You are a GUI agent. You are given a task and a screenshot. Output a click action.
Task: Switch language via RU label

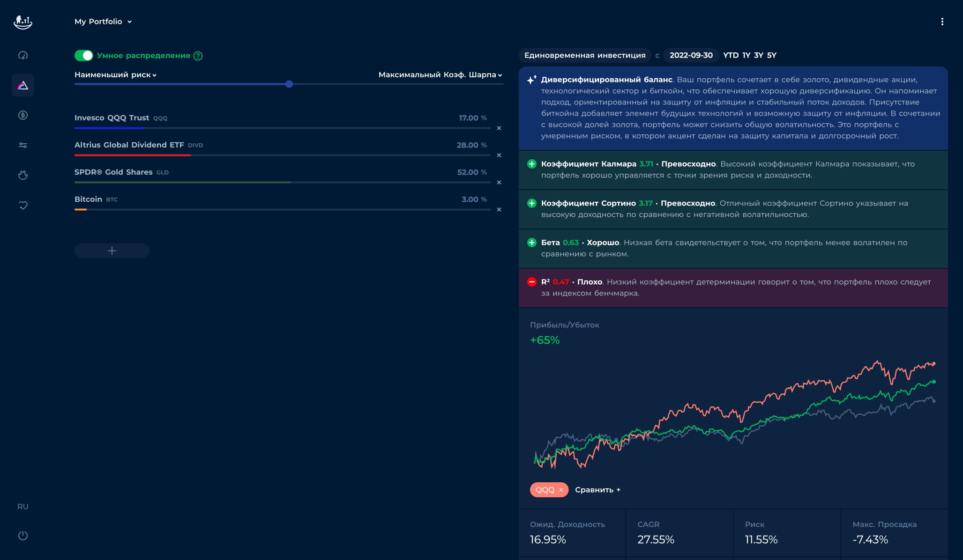pos(23,507)
